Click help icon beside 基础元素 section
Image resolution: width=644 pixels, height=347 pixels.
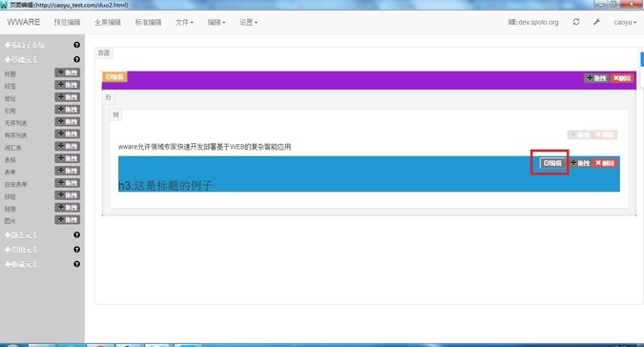coord(77,59)
